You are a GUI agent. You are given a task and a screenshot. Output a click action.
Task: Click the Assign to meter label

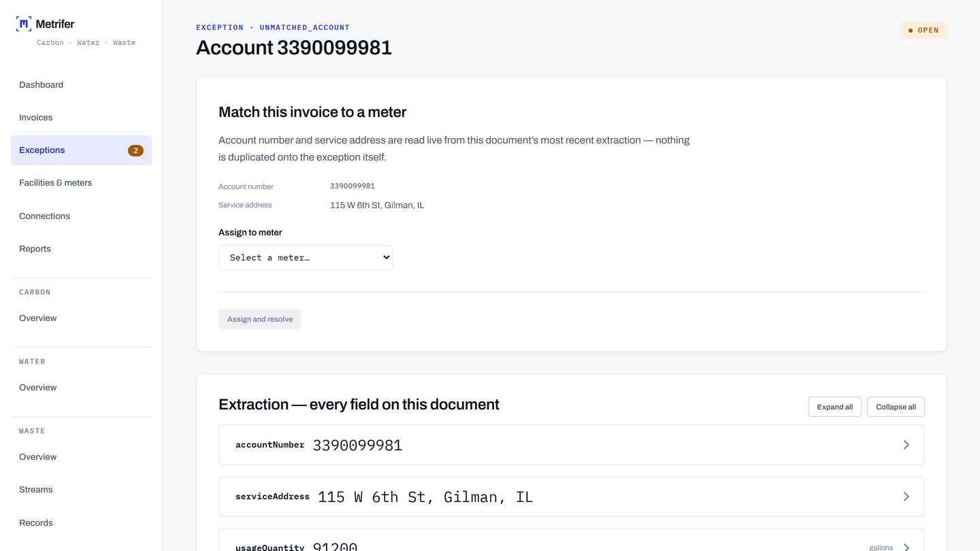pyautogui.click(x=250, y=233)
